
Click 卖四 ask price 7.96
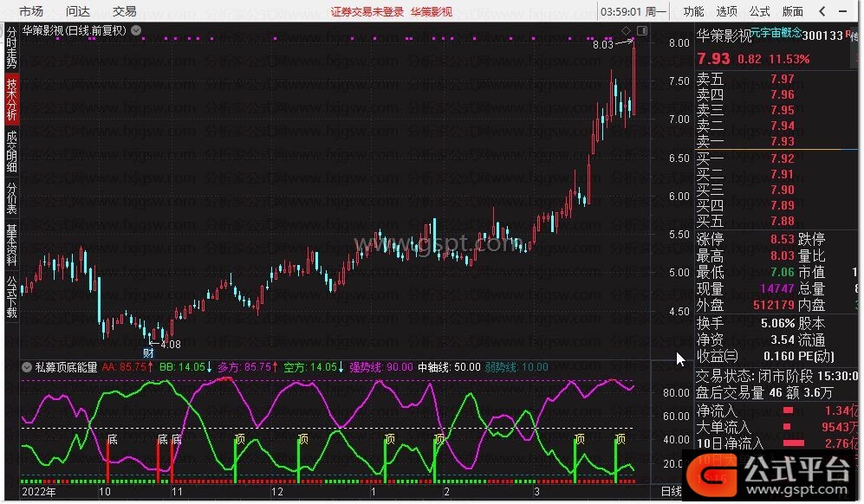coord(782,94)
